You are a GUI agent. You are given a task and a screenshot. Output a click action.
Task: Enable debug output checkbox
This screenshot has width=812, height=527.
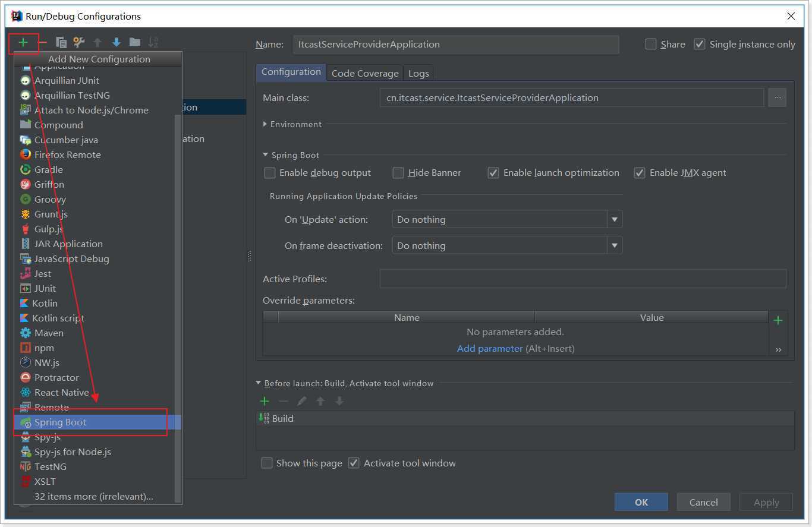click(270, 173)
